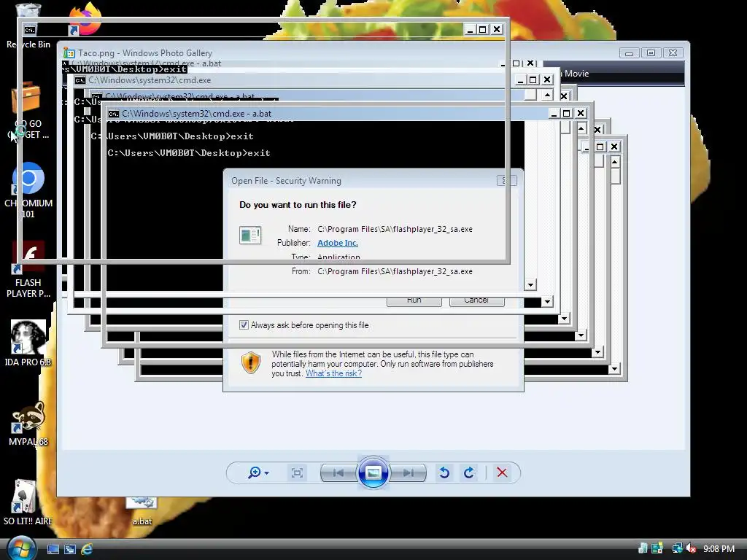Image resolution: width=747 pixels, height=560 pixels.
Task: Launch the Chromium 101 desktop shortcut
Action: pyautogui.click(x=28, y=190)
